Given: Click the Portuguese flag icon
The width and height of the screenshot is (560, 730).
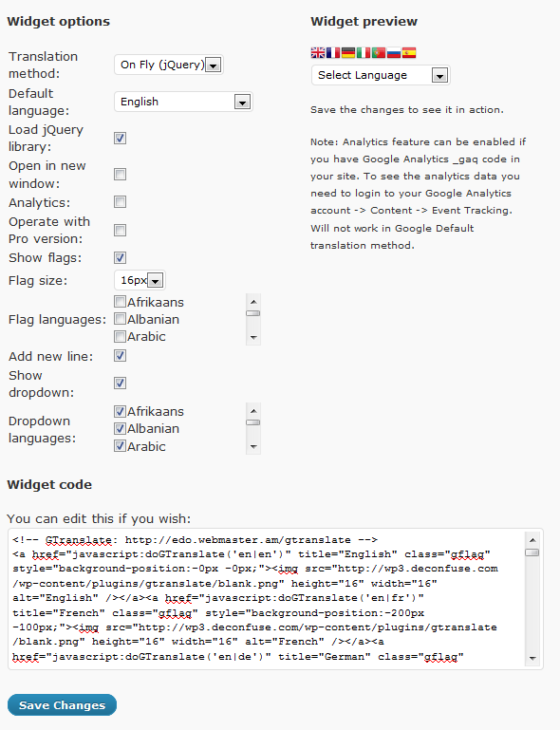Looking at the screenshot, I should coord(379,52).
